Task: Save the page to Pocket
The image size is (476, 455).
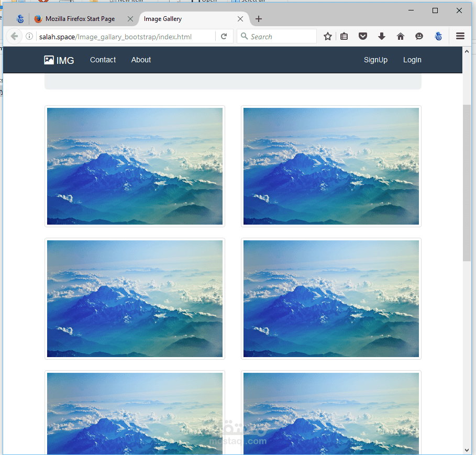Action: click(x=363, y=36)
